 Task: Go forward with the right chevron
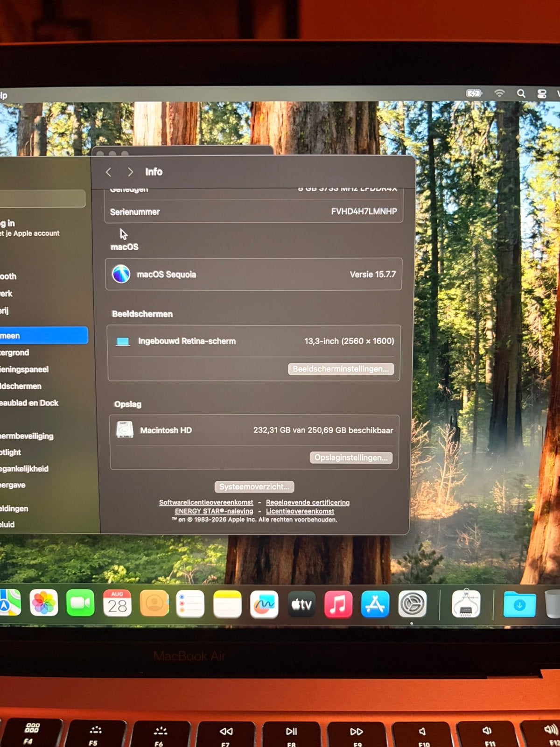coord(130,172)
